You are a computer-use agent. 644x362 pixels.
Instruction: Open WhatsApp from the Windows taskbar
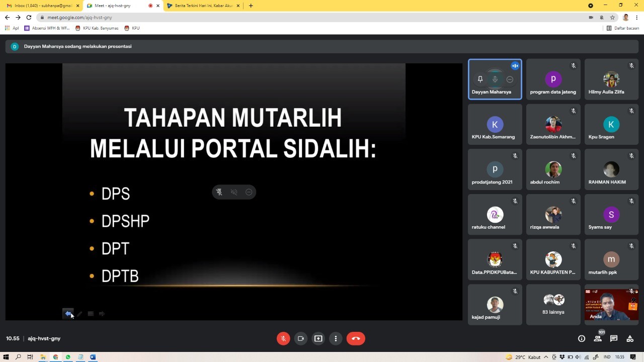(x=68, y=357)
